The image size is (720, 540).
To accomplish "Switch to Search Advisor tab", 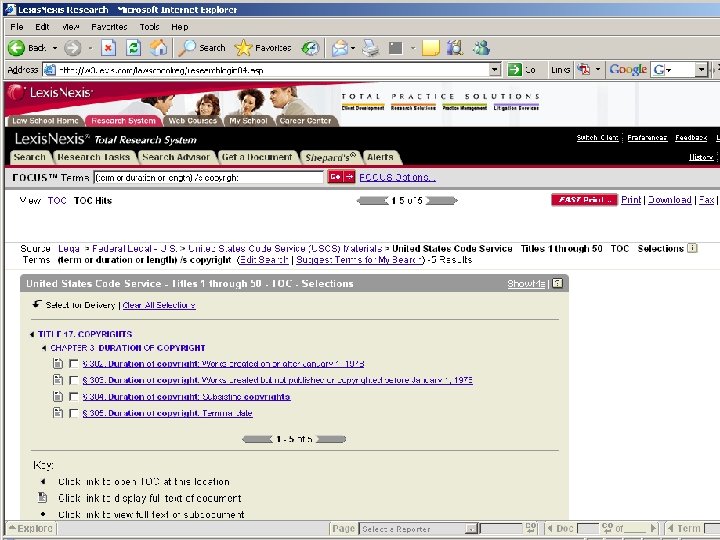I will 176,157.
